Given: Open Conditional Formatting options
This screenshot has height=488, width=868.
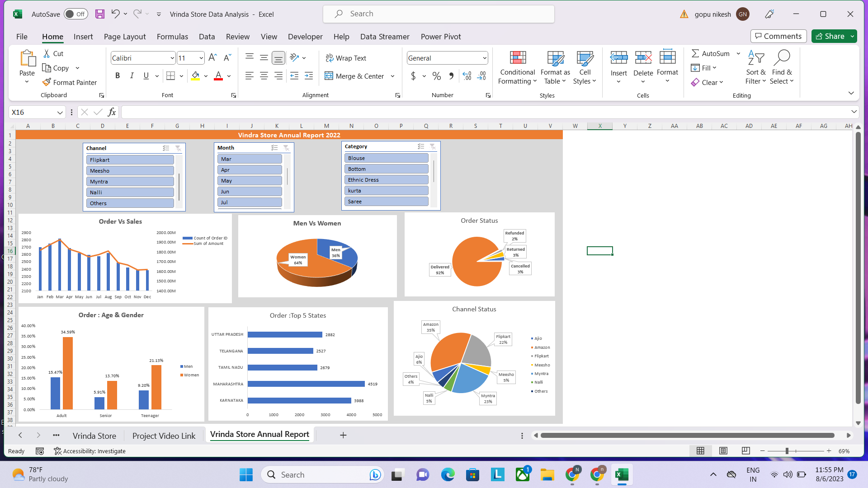Looking at the screenshot, I should [518, 67].
